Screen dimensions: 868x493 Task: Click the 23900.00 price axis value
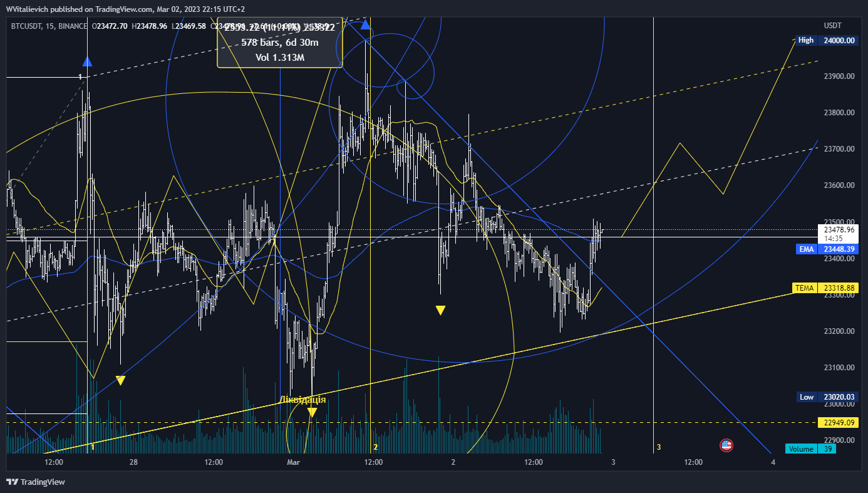coord(839,76)
